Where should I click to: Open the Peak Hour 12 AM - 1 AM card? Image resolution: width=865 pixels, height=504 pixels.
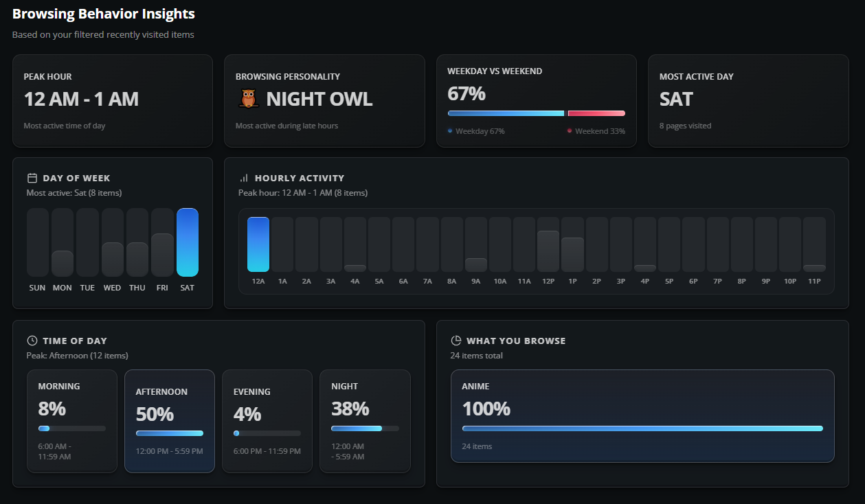pyautogui.click(x=112, y=101)
